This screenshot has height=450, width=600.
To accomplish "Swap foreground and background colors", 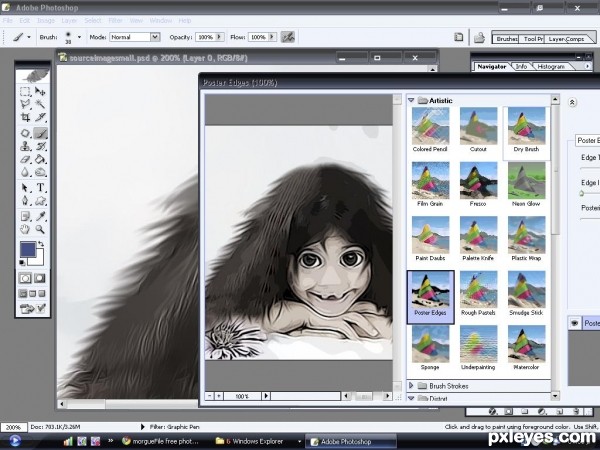I will click(41, 244).
